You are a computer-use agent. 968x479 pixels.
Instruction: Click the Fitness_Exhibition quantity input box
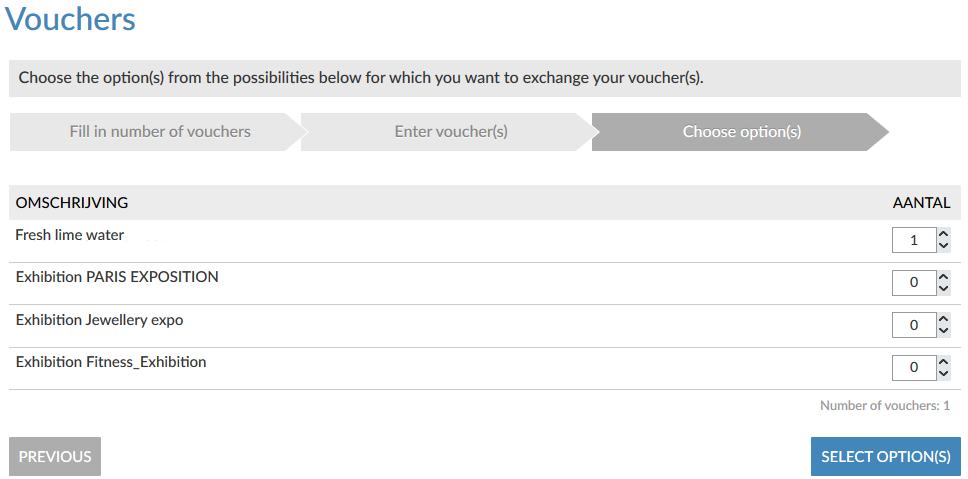click(x=914, y=368)
